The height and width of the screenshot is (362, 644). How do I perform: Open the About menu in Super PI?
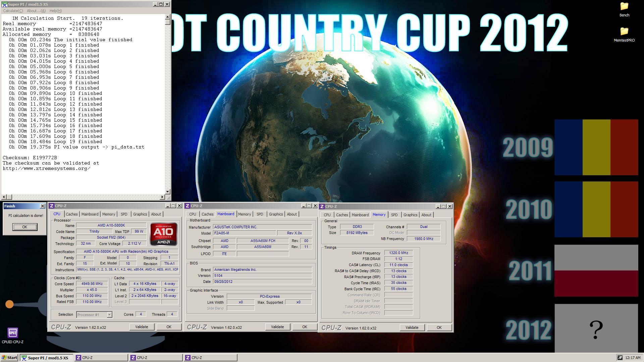tap(36, 11)
